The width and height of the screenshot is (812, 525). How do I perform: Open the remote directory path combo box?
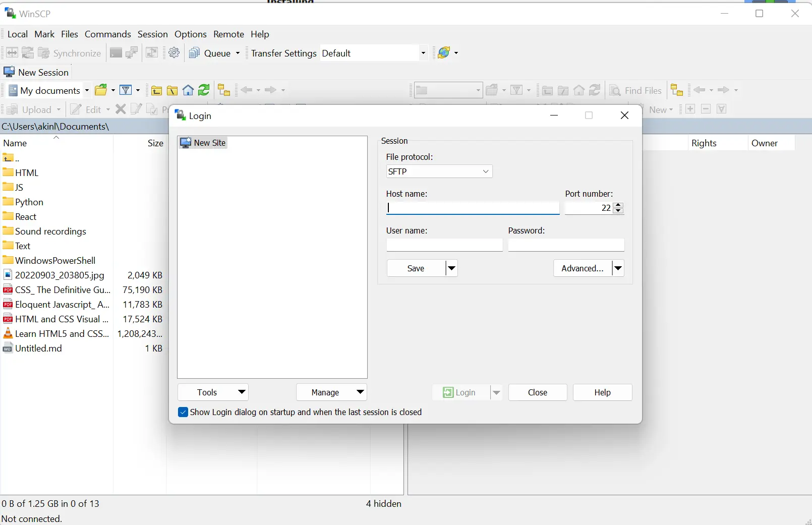coord(448,90)
